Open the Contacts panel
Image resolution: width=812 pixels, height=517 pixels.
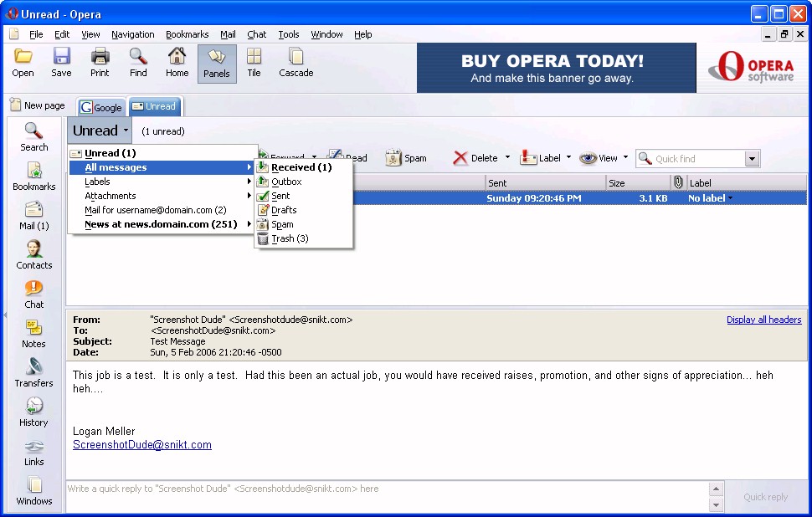tap(33, 255)
